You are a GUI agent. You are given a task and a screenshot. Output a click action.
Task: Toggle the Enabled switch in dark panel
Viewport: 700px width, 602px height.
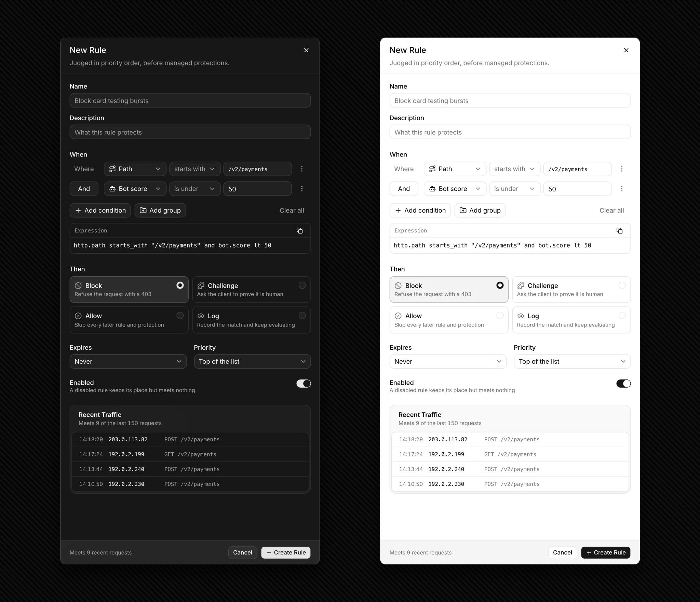click(304, 384)
